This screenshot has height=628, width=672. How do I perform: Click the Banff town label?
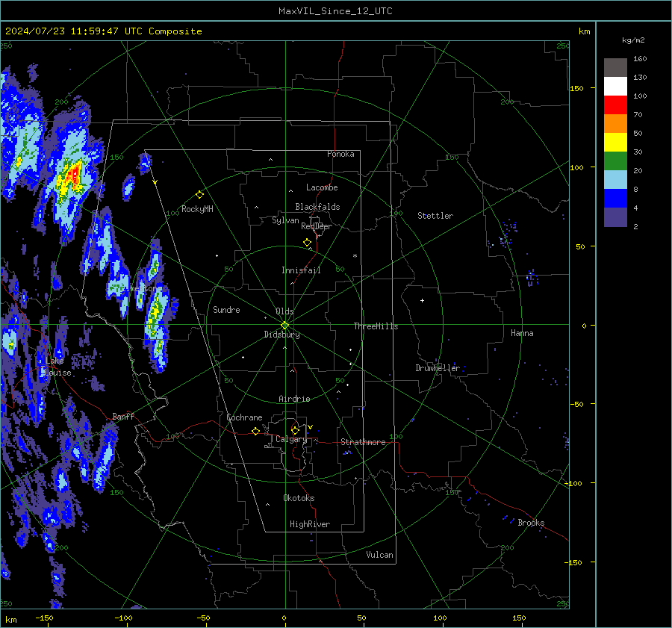123,416
